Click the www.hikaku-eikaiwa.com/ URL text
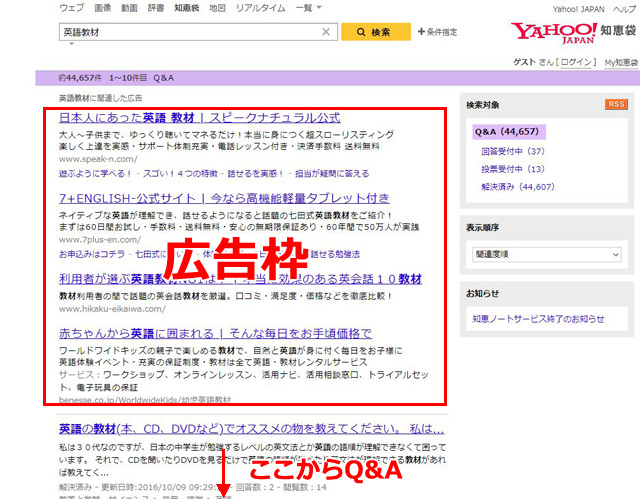This screenshot has width=640, height=499. (x=112, y=309)
